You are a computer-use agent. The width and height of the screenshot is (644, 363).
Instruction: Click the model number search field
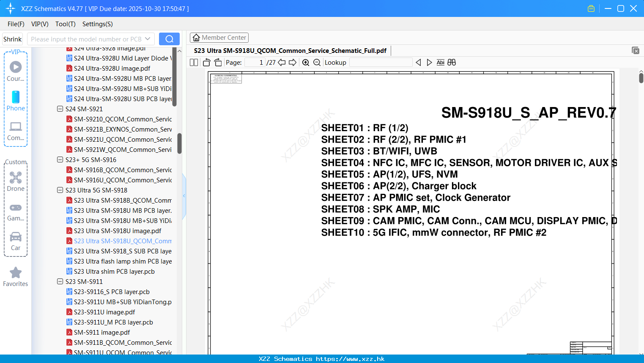[86, 39]
